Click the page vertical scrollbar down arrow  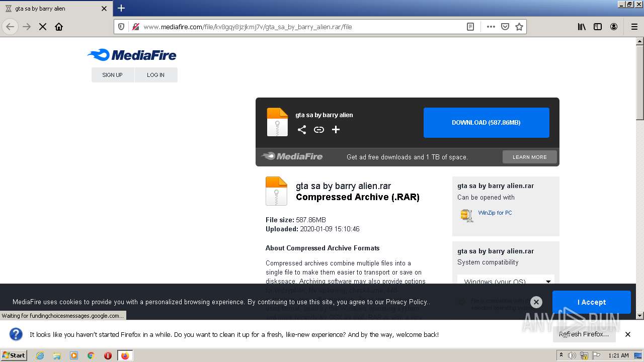pyautogui.click(x=640, y=316)
